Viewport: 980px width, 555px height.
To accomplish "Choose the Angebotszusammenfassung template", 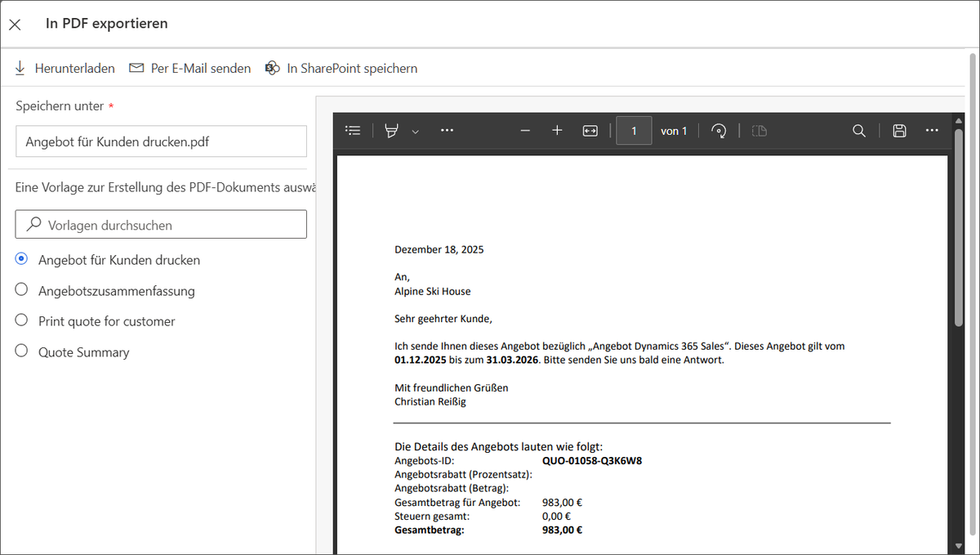I will [22, 290].
